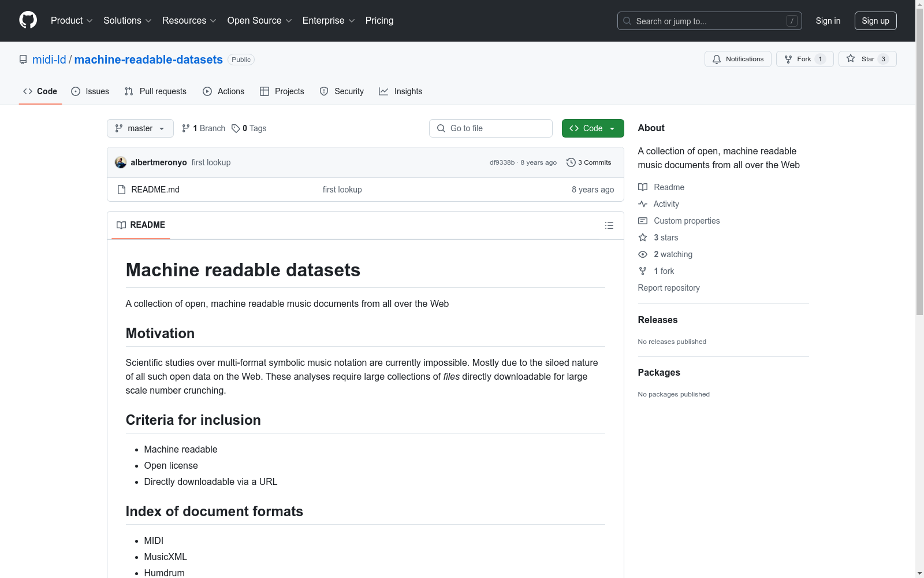Expand the master branch selector

tap(140, 128)
